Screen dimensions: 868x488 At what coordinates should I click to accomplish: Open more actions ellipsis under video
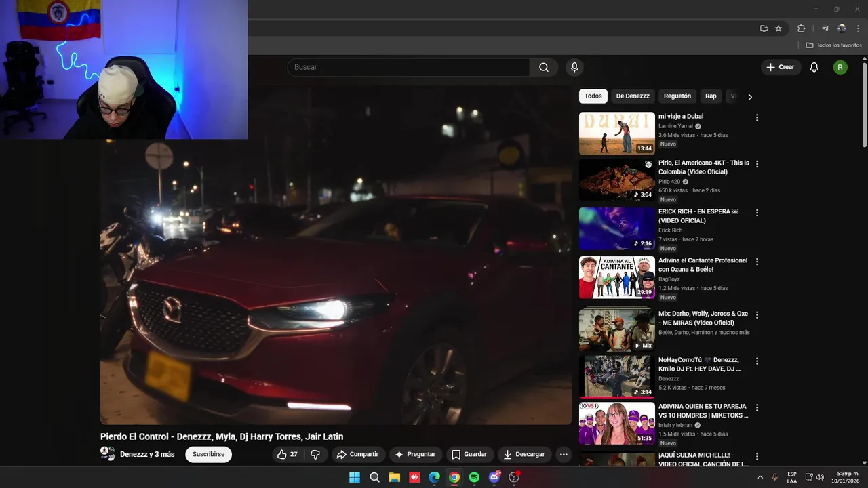(564, 454)
